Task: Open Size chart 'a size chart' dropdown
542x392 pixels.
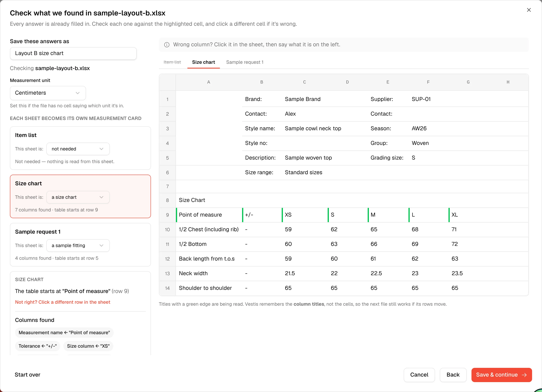Action: [78, 197]
